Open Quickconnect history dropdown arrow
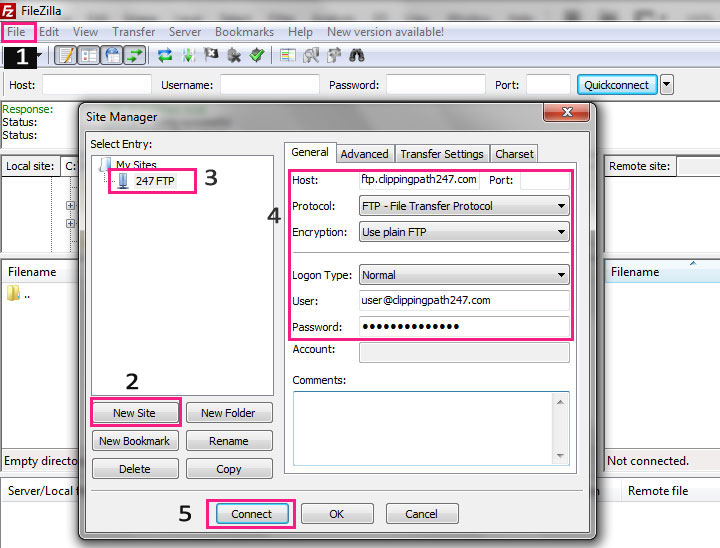Viewport: 720px width, 548px height. pos(667,85)
